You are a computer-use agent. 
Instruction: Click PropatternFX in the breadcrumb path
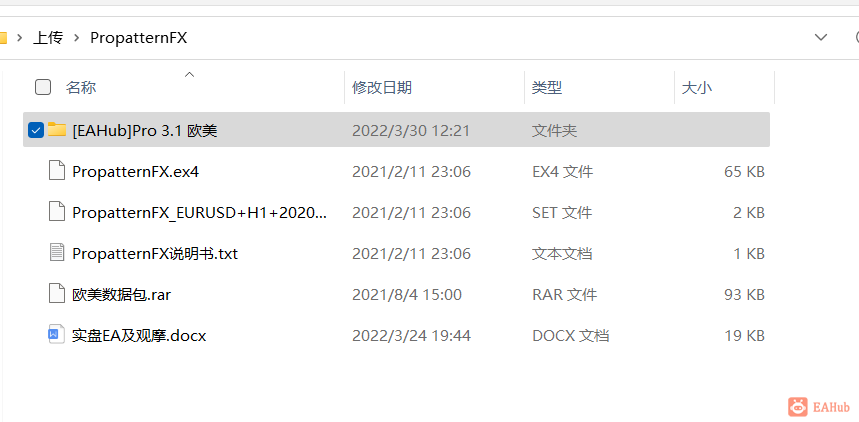coord(139,38)
